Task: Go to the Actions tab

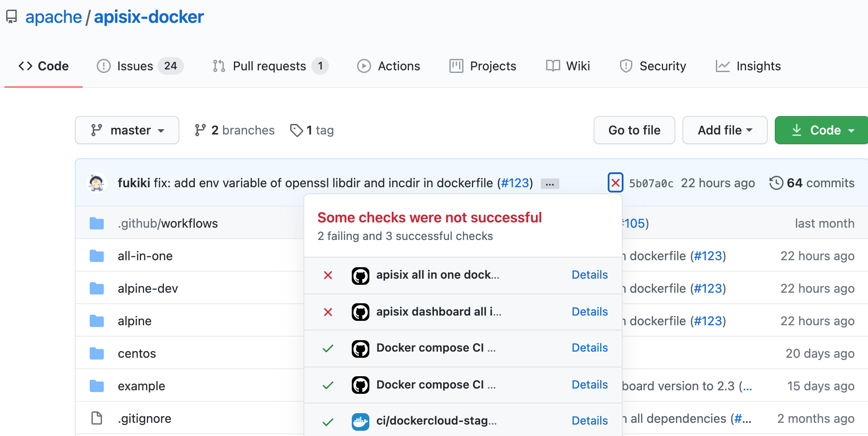Action: pos(388,66)
